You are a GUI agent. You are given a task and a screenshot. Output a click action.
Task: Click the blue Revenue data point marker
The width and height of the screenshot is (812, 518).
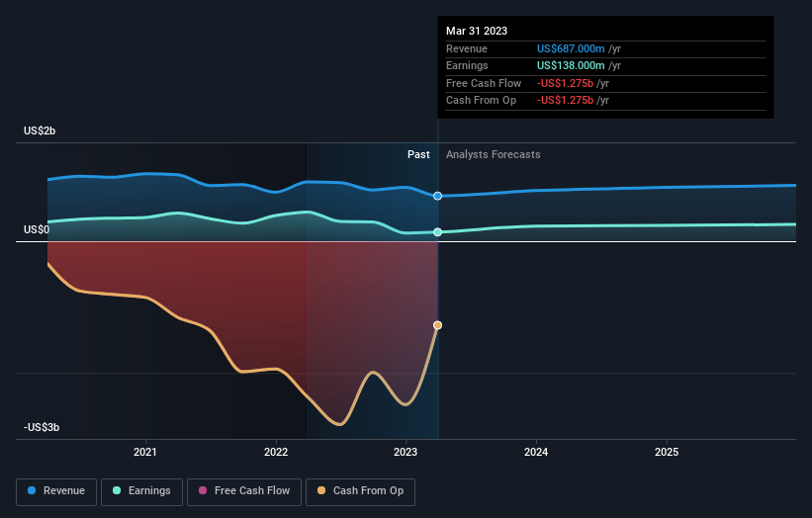[437, 196]
